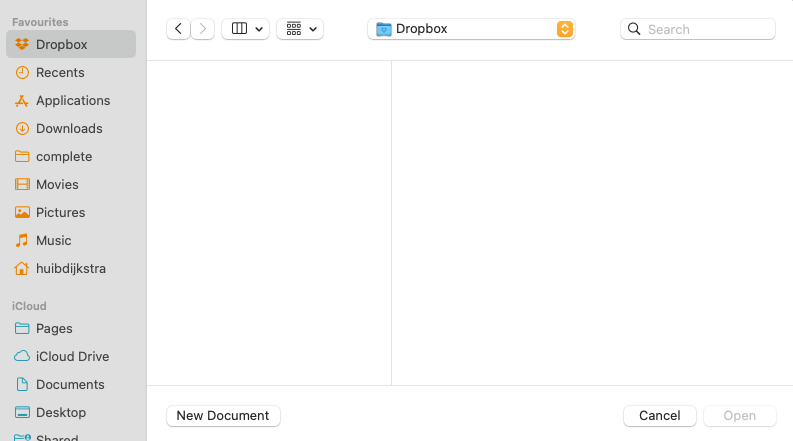Select the Applications folder icon
793x441 pixels.
point(22,100)
